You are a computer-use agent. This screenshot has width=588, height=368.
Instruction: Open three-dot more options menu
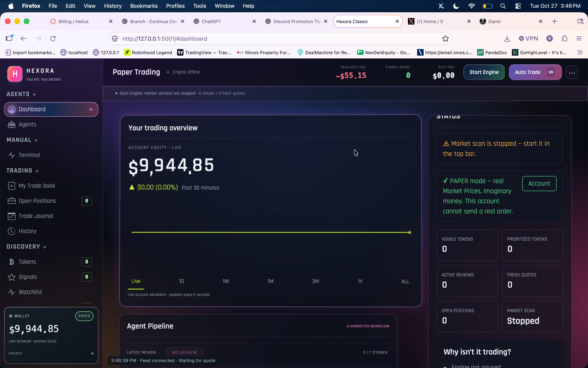572,72
